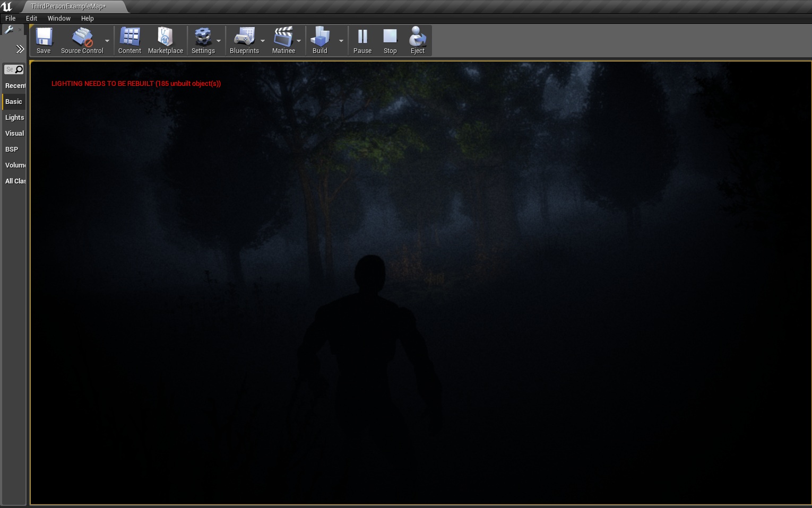Image resolution: width=812 pixels, height=508 pixels.
Task: Open the Window menu
Action: pyautogui.click(x=59, y=18)
